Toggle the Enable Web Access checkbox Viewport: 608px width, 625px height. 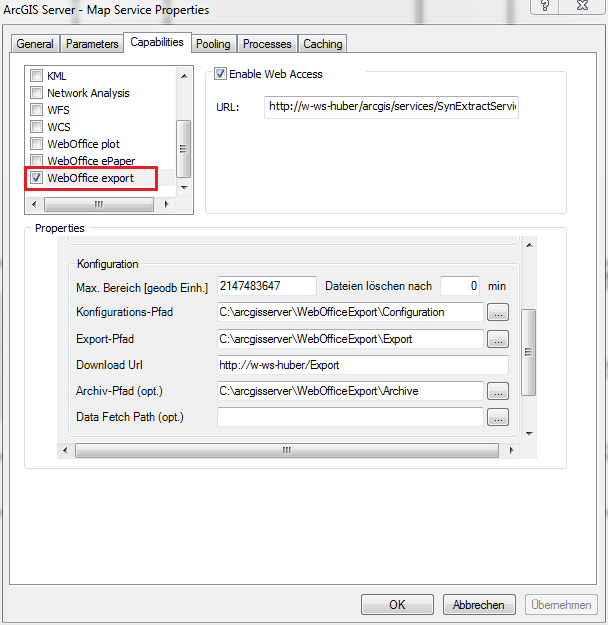(220, 74)
